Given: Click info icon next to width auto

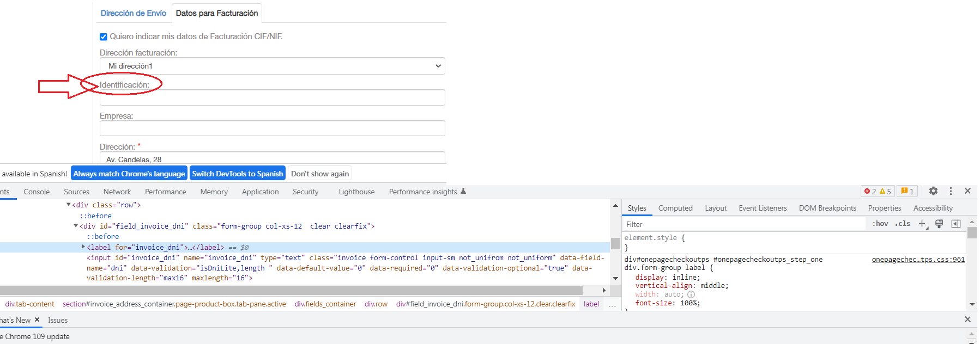Looking at the screenshot, I should 691,294.
